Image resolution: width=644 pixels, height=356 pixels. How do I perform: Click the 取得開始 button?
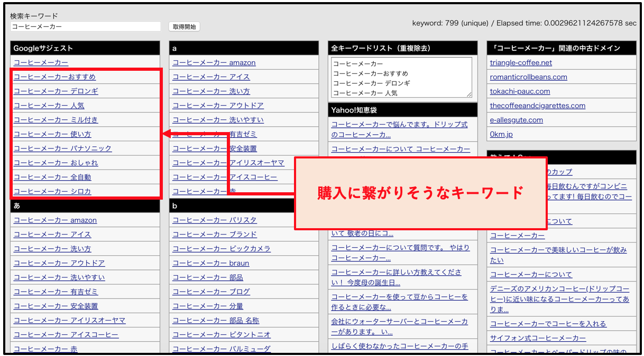click(185, 26)
